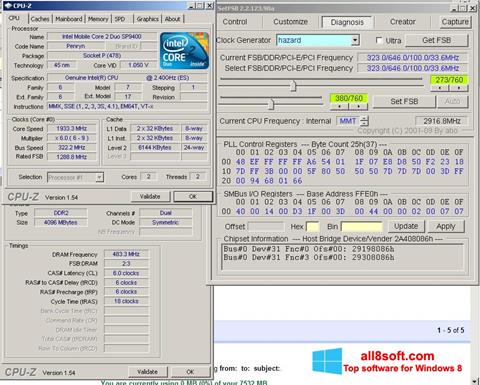
Task: Open the Mainboard tab
Action: click(69, 19)
